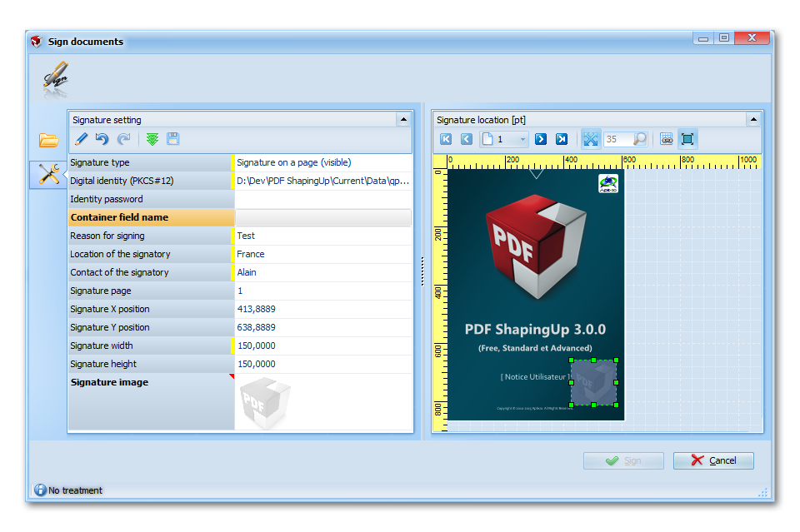Select the Signature type value field
Image resolution: width=800 pixels, height=532 pixels.
click(x=323, y=162)
